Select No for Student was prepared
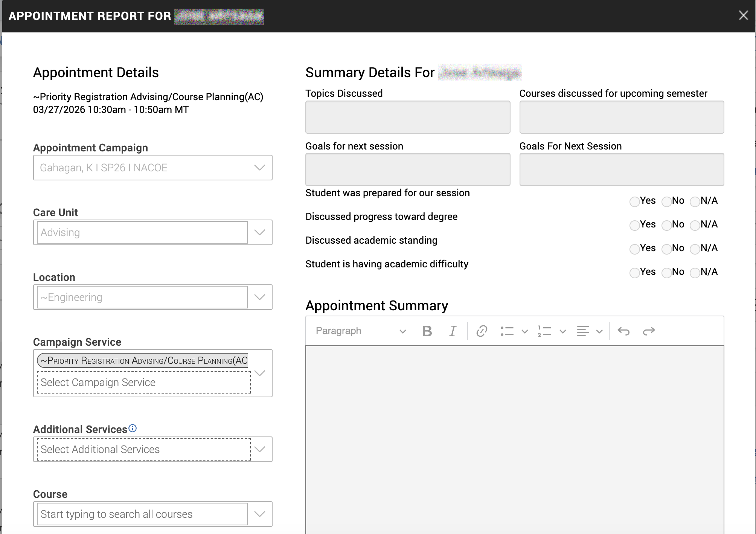756x534 pixels. [666, 201]
